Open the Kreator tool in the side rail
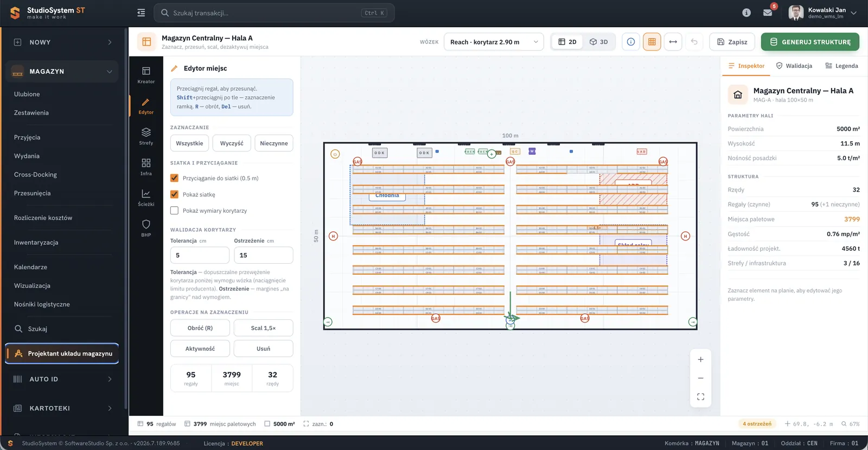The image size is (868, 450). pyautogui.click(x=146, y=75)
